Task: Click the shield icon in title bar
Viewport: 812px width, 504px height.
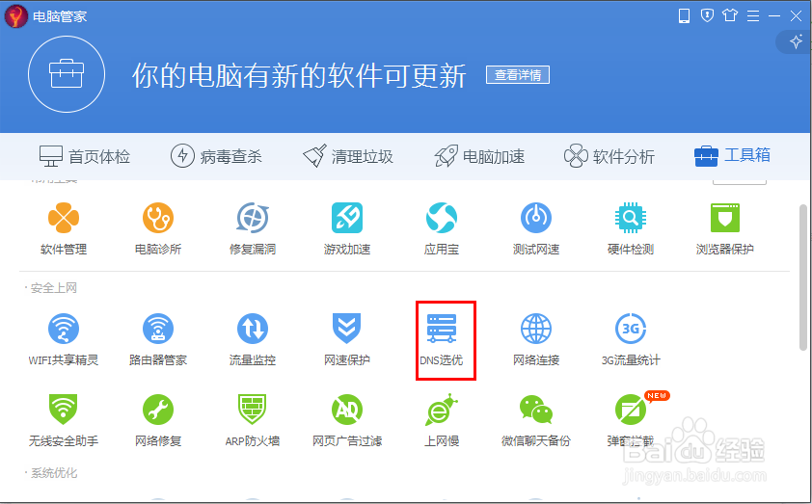Action: (707, 15)
